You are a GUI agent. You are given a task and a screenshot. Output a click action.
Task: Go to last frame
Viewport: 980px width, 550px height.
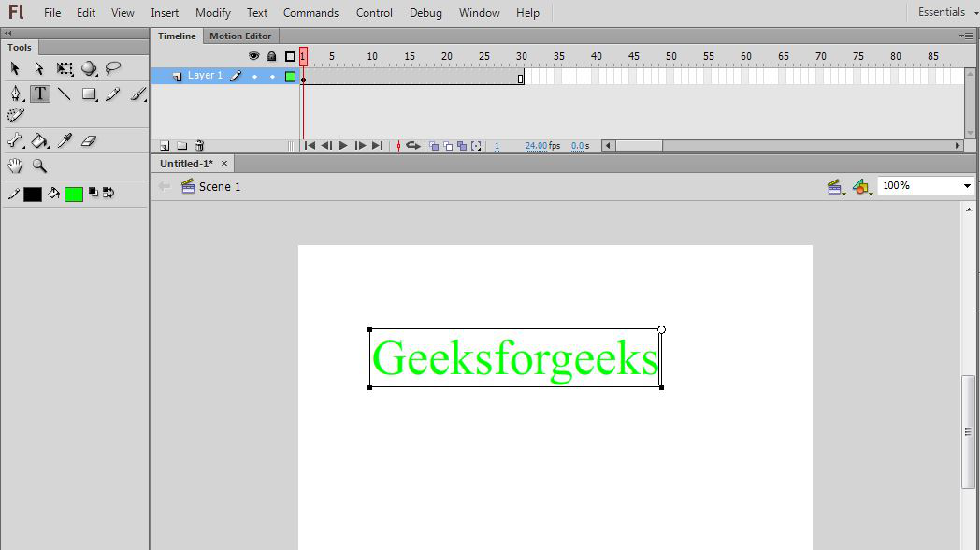click(x=377, y=146)
